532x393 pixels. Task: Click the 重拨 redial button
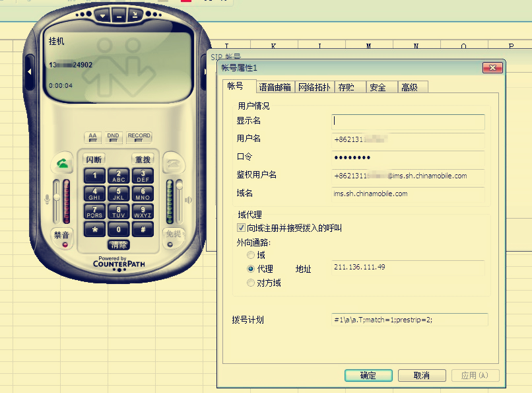(x=143, y=159)
